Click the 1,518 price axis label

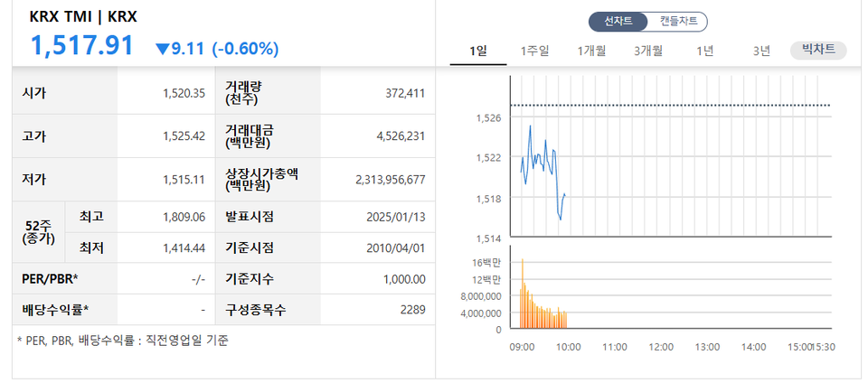(487, 198)
